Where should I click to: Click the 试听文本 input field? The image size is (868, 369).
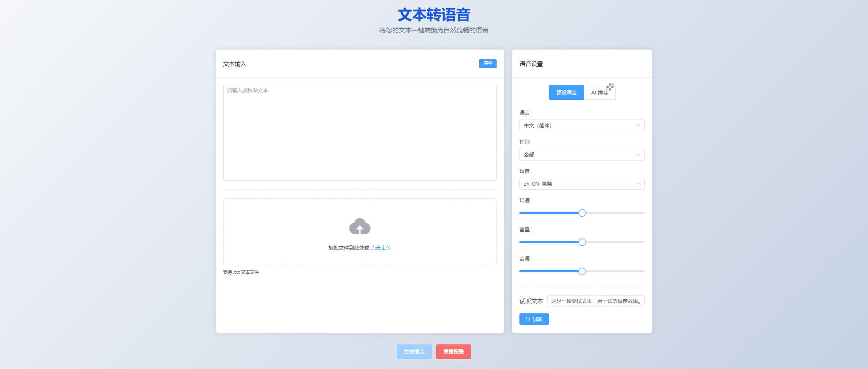coord(595,301)
